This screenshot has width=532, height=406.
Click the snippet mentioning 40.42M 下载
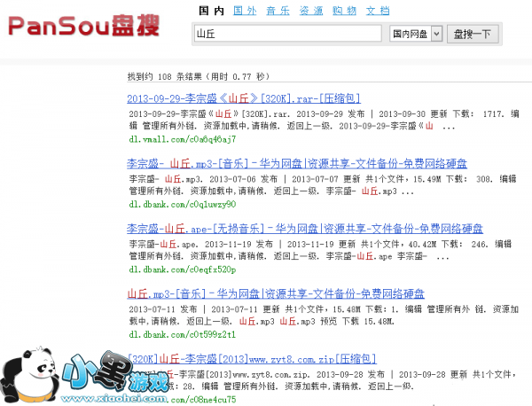point(320,250)
